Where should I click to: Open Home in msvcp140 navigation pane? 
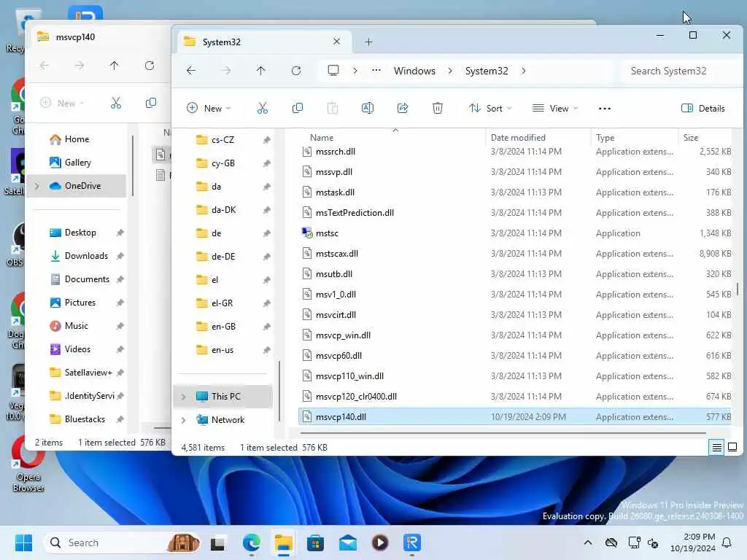[77, 139]
